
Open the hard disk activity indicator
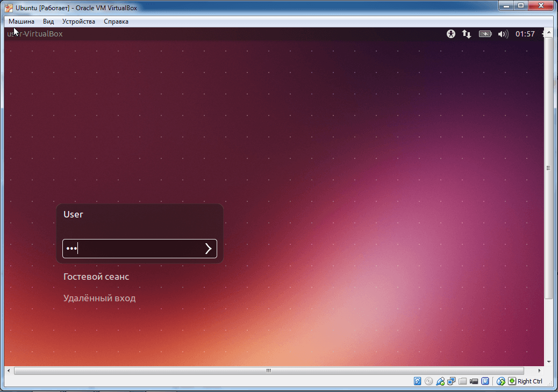[x=418, y=381]
